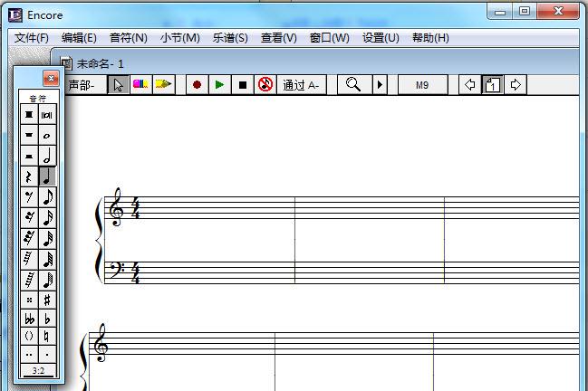Select the double whole rest
This screenshot has width=588, height=391.
(x=29, y=115)
